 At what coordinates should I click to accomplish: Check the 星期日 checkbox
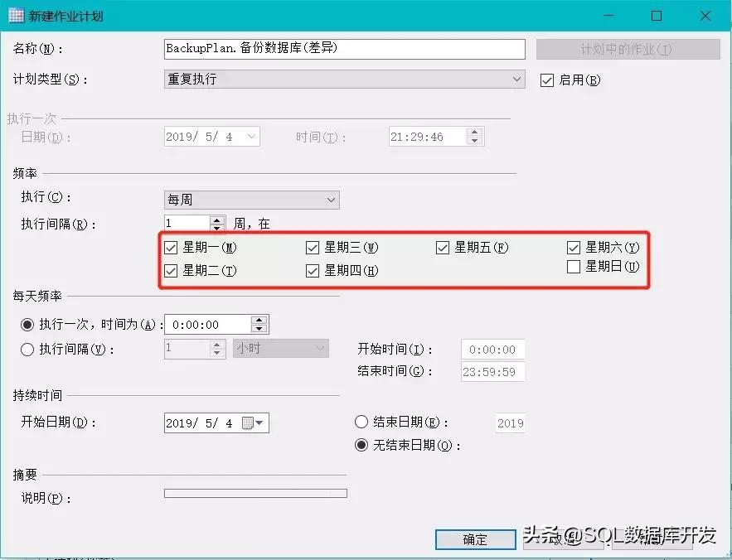pyautogui.click(x=574, y=266)
